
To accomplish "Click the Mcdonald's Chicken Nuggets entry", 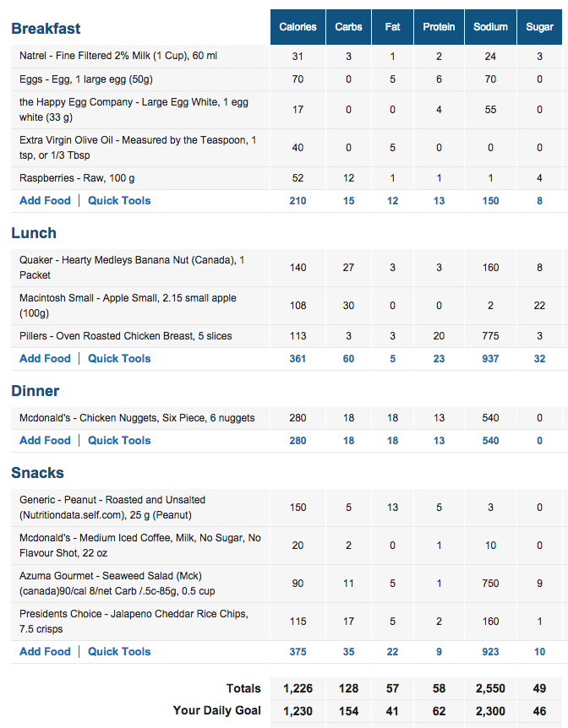I will (137, 418).
